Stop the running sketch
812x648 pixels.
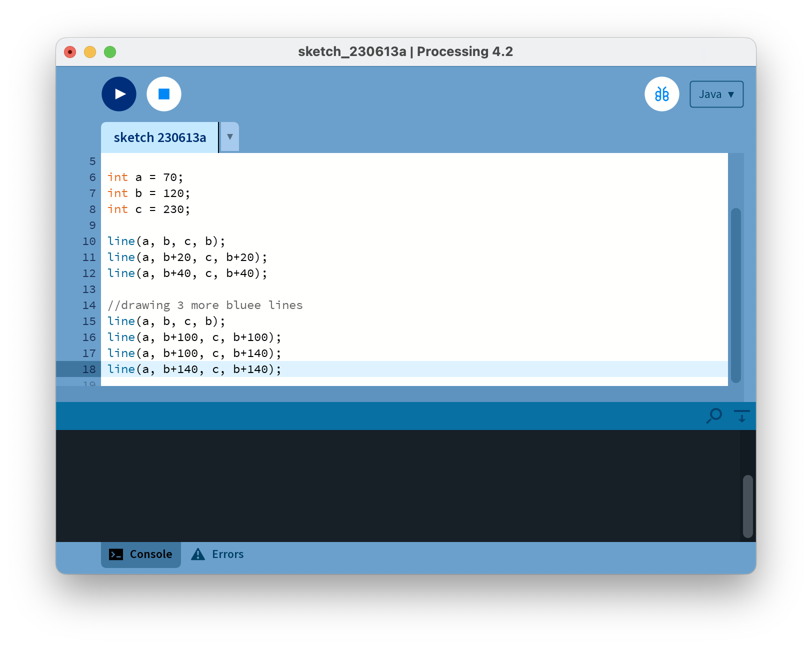click(x=164, y=94)
